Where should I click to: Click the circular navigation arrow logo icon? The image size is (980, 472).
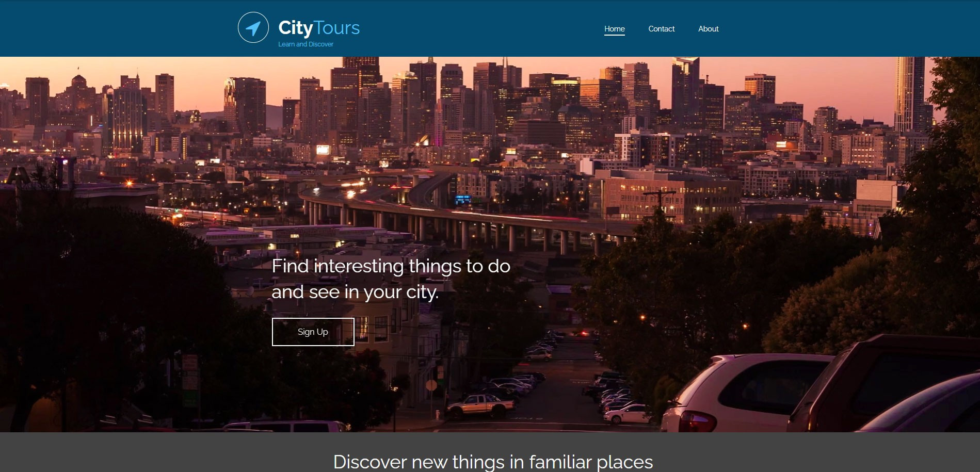click(253, 27)
